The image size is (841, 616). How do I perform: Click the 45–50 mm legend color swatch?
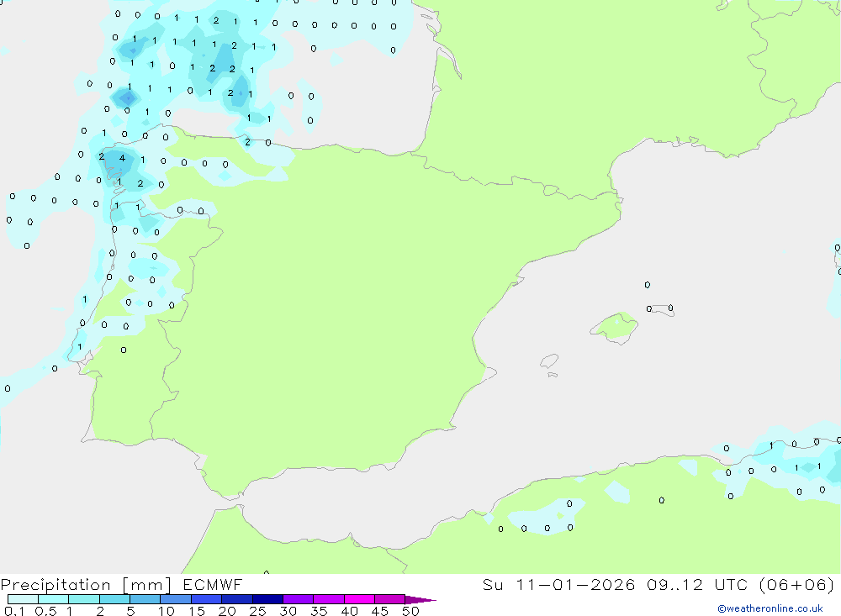[390, 599]
